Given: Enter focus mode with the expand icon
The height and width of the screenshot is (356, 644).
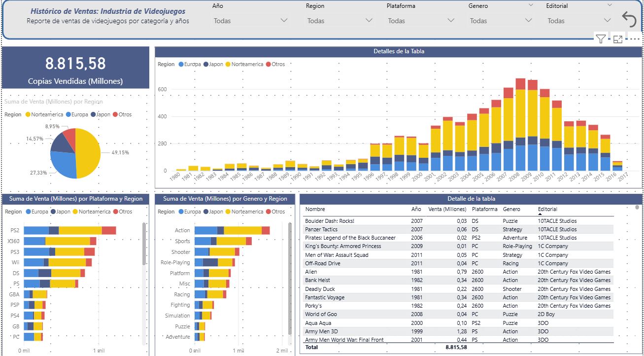Looking at the screenshot, I should coord(617,39).
